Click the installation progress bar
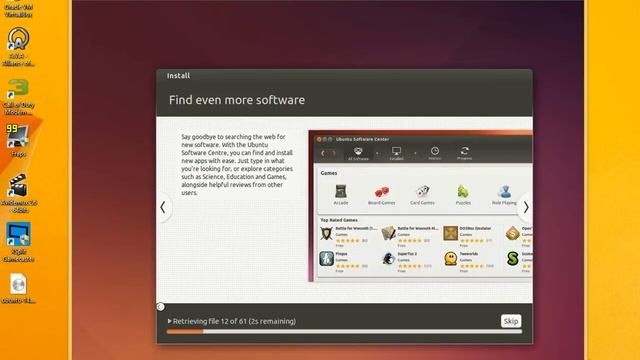 (344, 332)
